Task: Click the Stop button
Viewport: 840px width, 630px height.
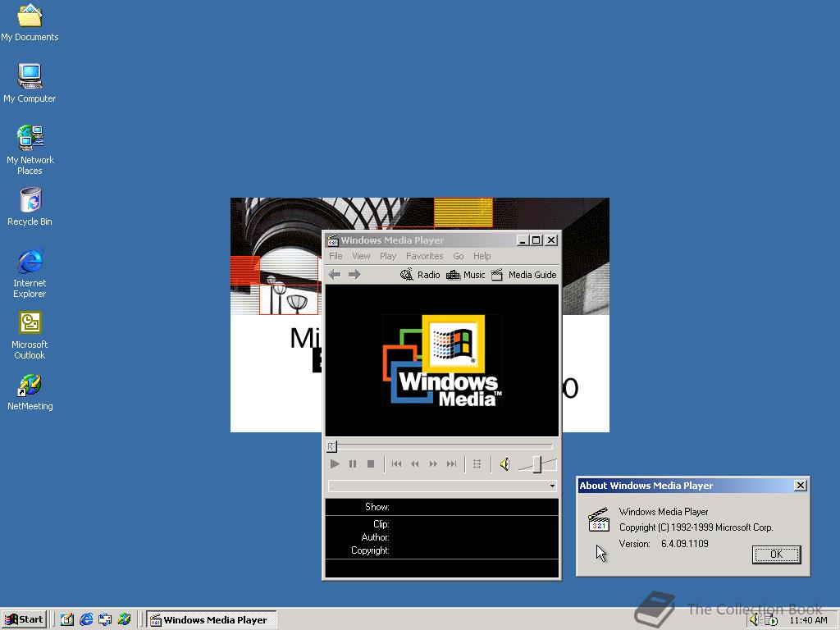Action: click(x=371, y=464)
